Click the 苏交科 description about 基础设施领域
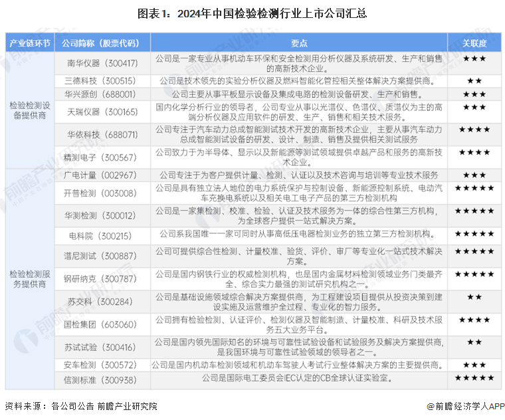The height and width of the screenshot is (420, 505). 299,302
